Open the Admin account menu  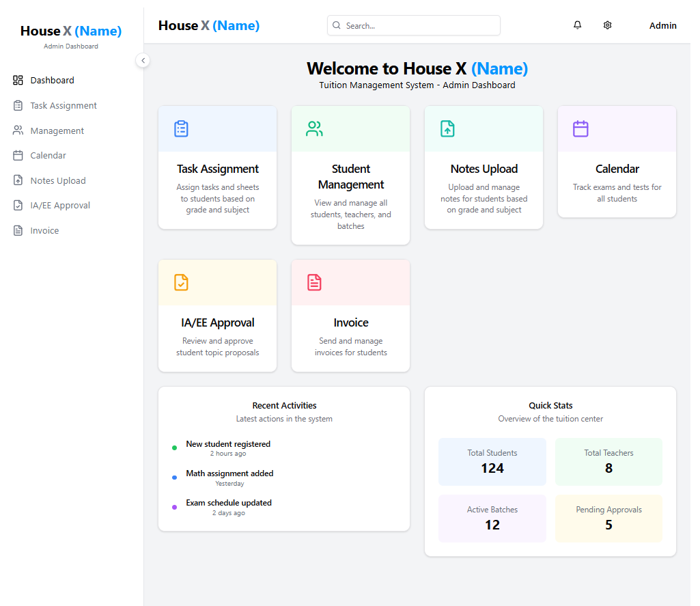pos(662,25)
